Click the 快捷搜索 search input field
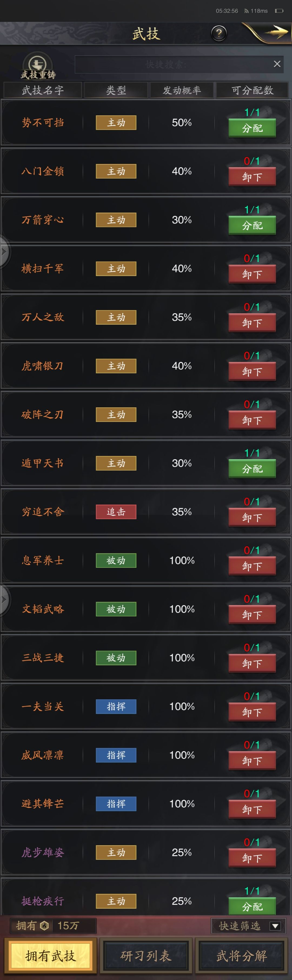 [x=168, y=64]
